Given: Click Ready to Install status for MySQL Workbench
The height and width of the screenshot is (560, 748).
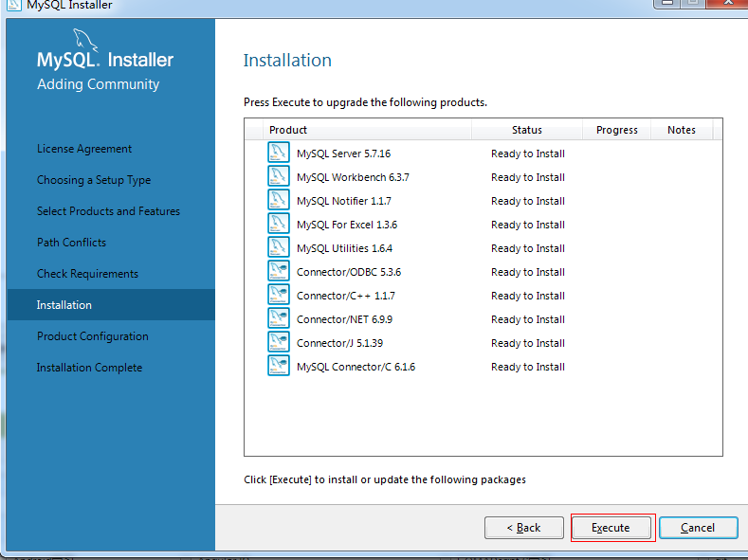Looking at the screenshot, I should click(528, 177).
